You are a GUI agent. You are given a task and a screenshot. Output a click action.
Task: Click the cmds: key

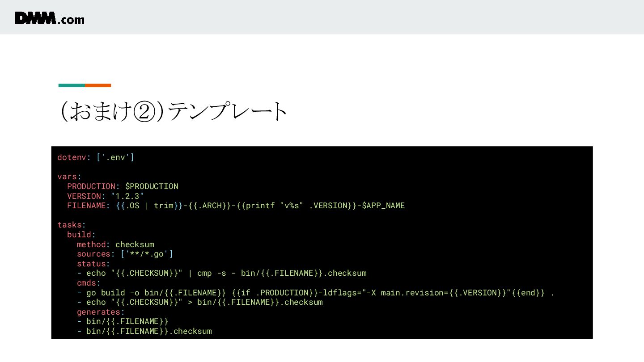click(x=89, y=283)
